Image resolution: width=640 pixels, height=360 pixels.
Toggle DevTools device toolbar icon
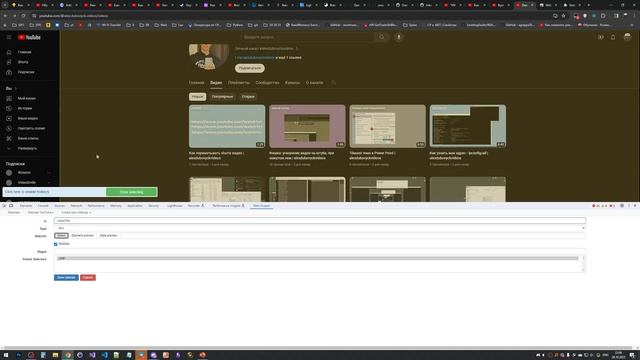coord(11,206)
